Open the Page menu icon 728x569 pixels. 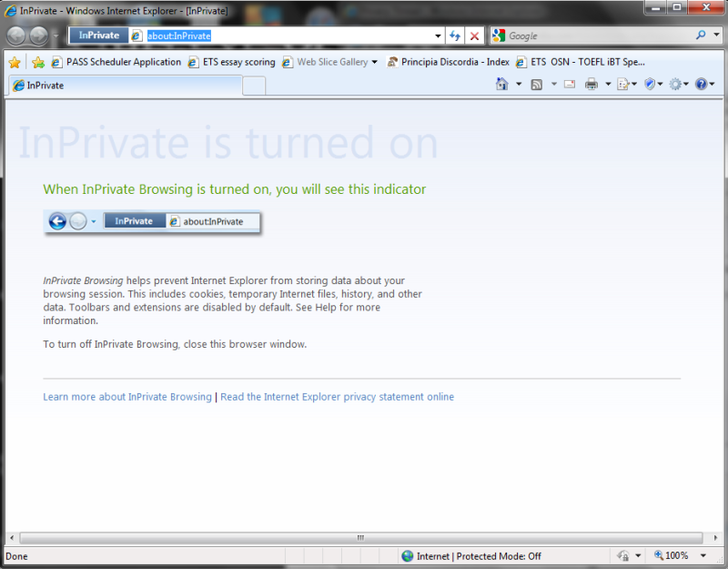point(627,84)
